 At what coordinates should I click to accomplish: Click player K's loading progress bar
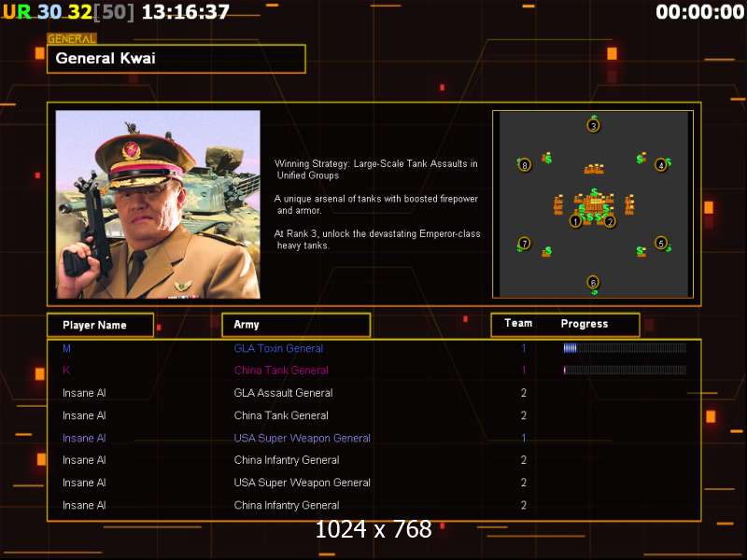coord(625,370)
